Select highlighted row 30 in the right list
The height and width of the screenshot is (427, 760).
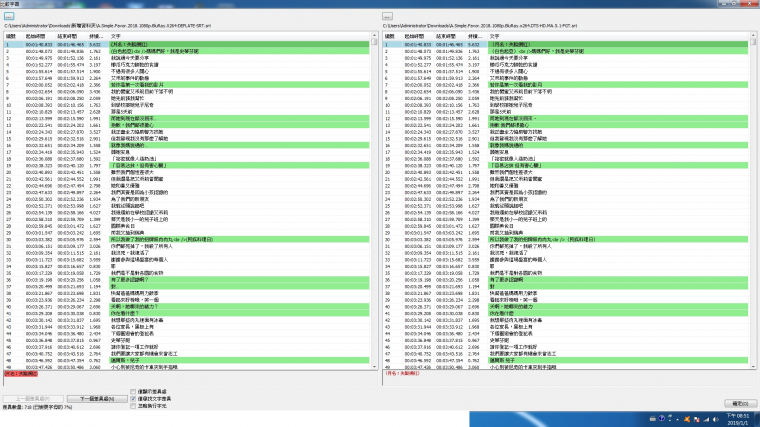(x=566, y=239)
